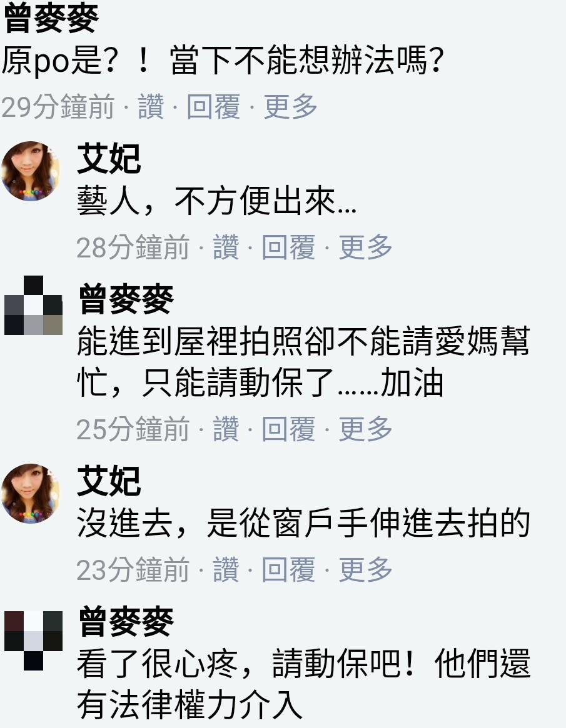
Task: Open 更多 menu on the 23分鐘前 comment
Action: click(365, 569)
